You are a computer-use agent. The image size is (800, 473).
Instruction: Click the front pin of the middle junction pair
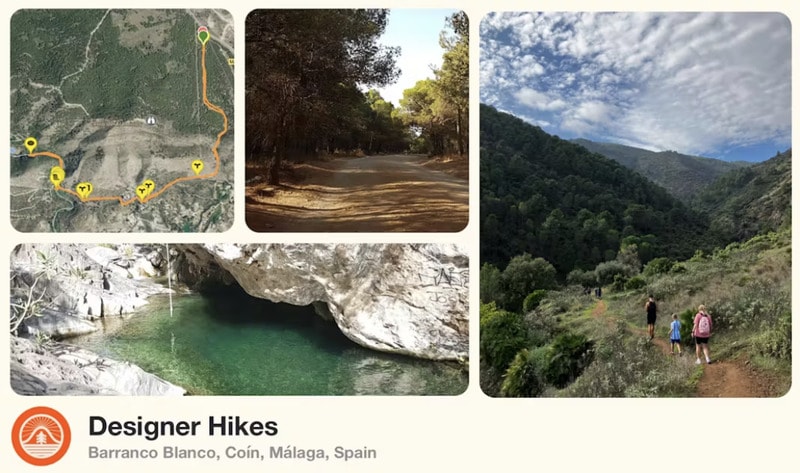pyautogui.click(x=142, y=190)
